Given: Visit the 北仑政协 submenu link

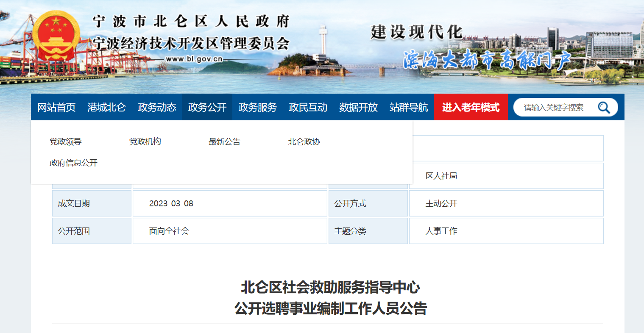Looking at the screenshot, I should 304,142.
